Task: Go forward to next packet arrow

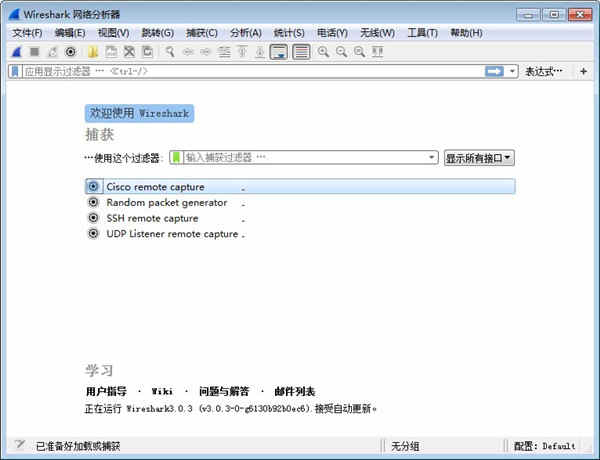Action: pyautogui.click(x=206, y=52)
